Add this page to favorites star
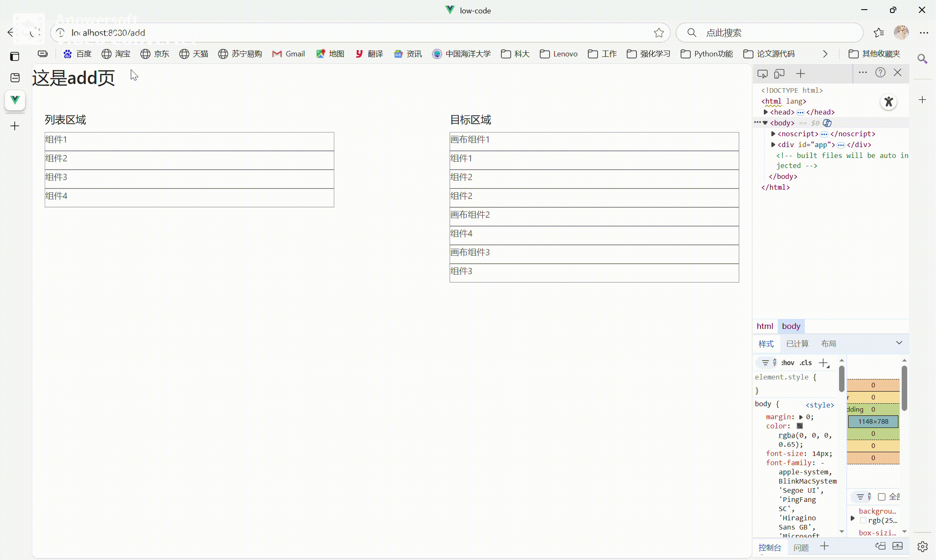The width and height of the screenshot is (936, 560). click(x=659, y=33)
